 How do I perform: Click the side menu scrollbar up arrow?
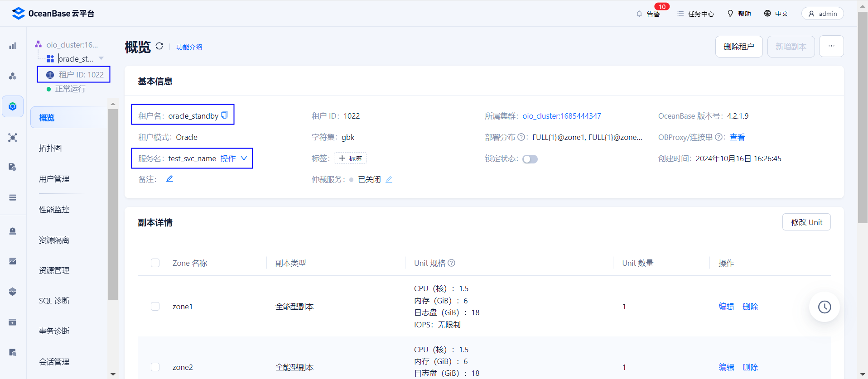(x=113, y=104)
